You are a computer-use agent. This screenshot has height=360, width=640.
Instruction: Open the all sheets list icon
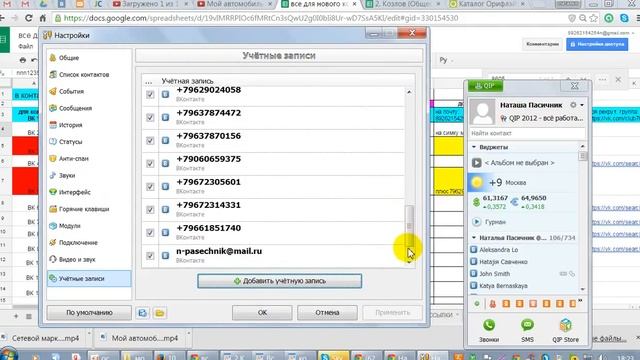(x=29, y=316)
